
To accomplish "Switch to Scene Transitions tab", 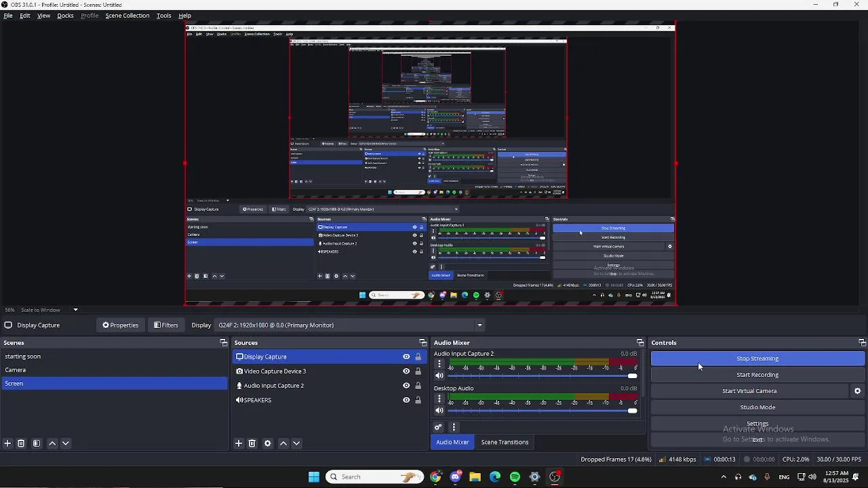I will click(505, 442).
